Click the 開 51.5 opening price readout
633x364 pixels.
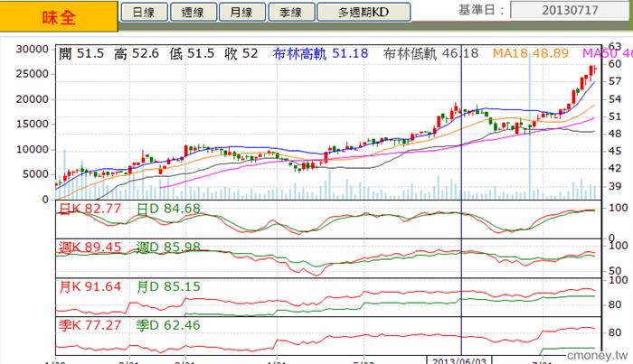(81, 53)
